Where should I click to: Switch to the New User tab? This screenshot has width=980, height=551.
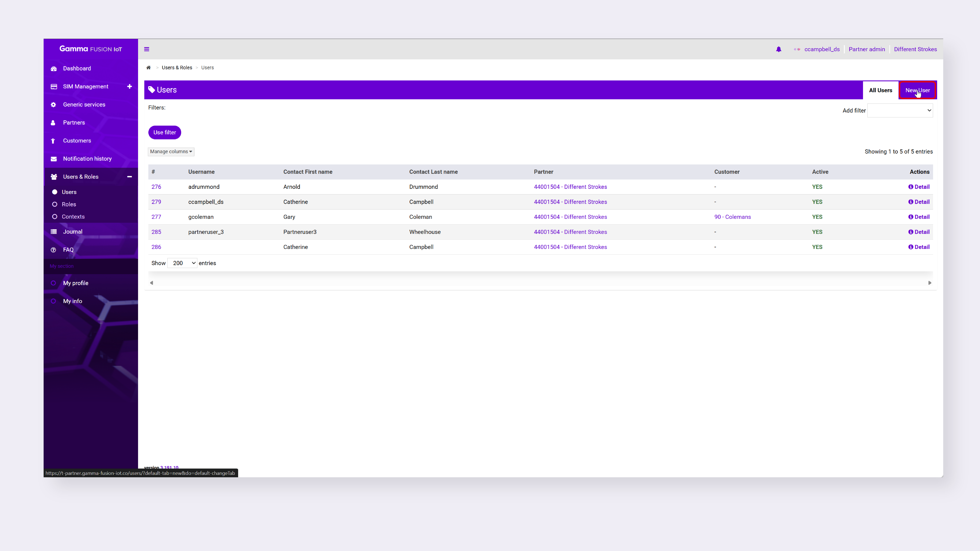coord(917,90)
